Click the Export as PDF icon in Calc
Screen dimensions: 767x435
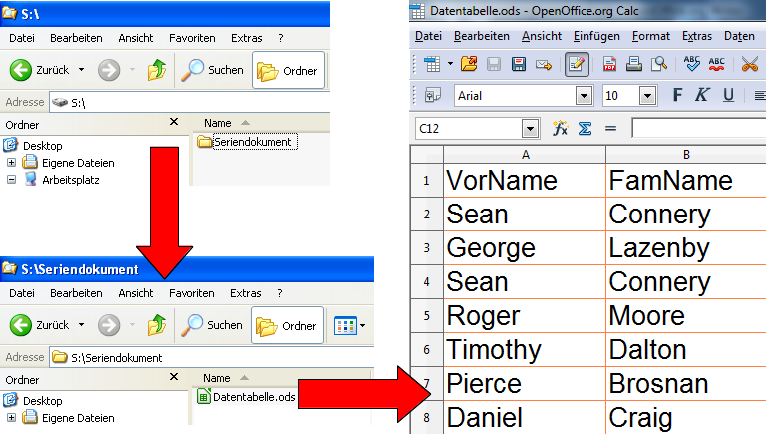609,65
